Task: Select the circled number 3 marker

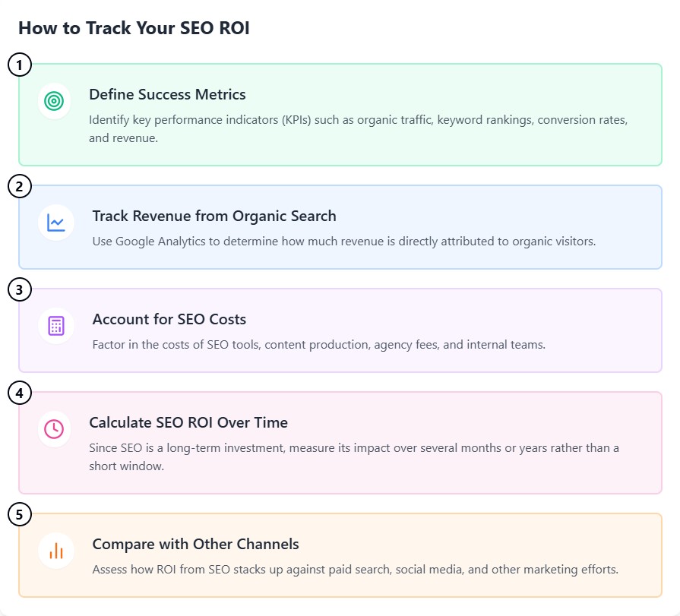Action: (x=20, y=289)
